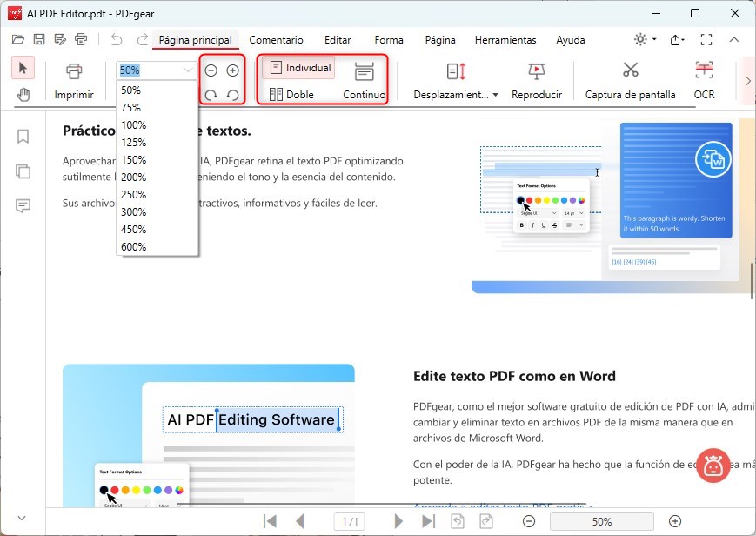This screenshot has height=536, width=756.
Task: Open the bookmarks sidebar panel
Action: click(23, 137)
